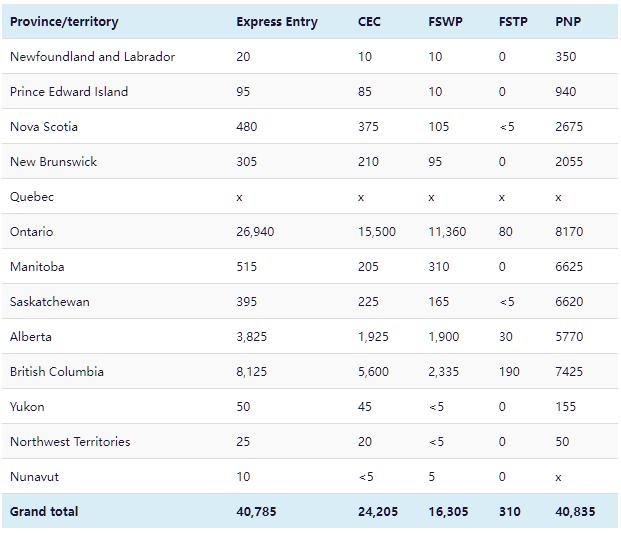Click the Province/territory column header

coord(65,22)
